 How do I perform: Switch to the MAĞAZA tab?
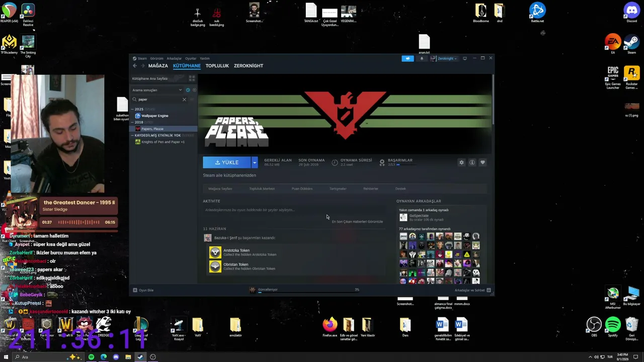coord(158,66)
